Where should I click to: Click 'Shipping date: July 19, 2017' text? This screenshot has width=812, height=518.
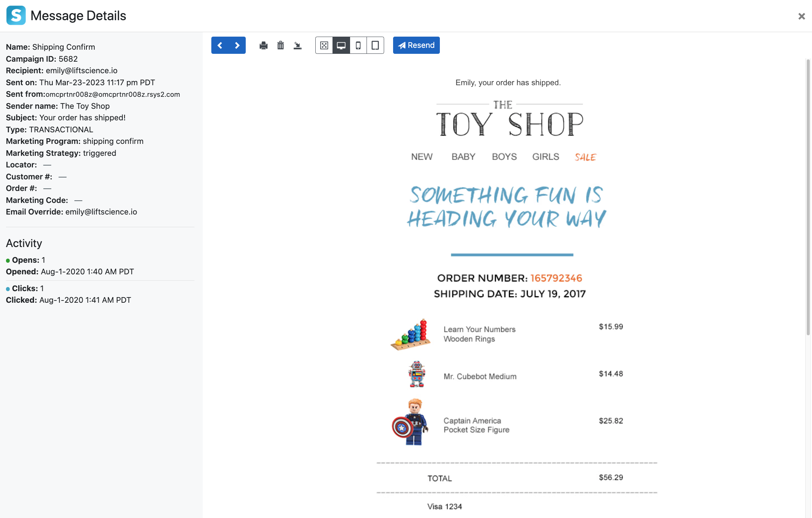click(509, 294)
